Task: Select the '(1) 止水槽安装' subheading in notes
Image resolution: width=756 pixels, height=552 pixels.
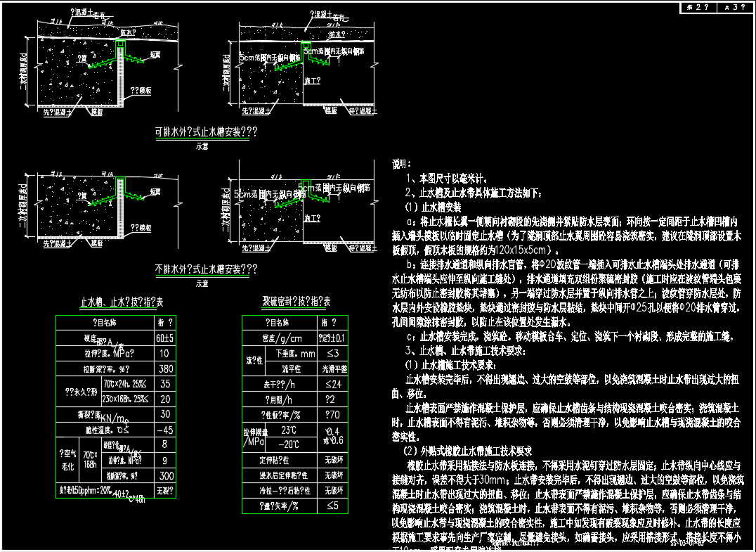Action: (433, 207)
